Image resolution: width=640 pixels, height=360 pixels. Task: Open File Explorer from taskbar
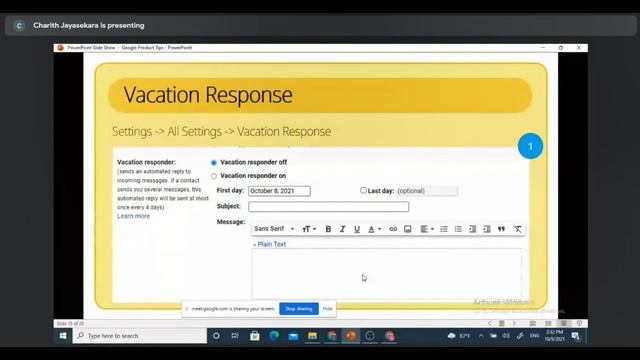click(x=312, y=336)
